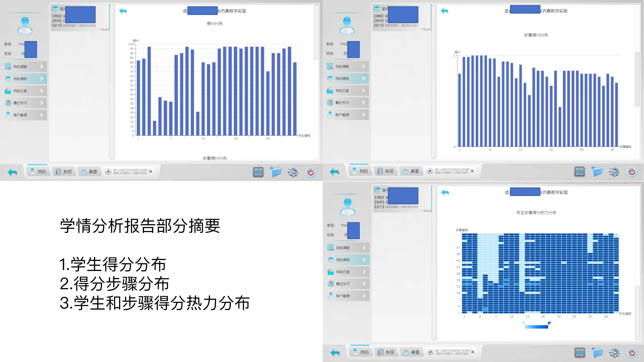Click large bottom-bar back arrow in 得分分布 window
This screenshot has height=362, width=644.
pos(12,172)
